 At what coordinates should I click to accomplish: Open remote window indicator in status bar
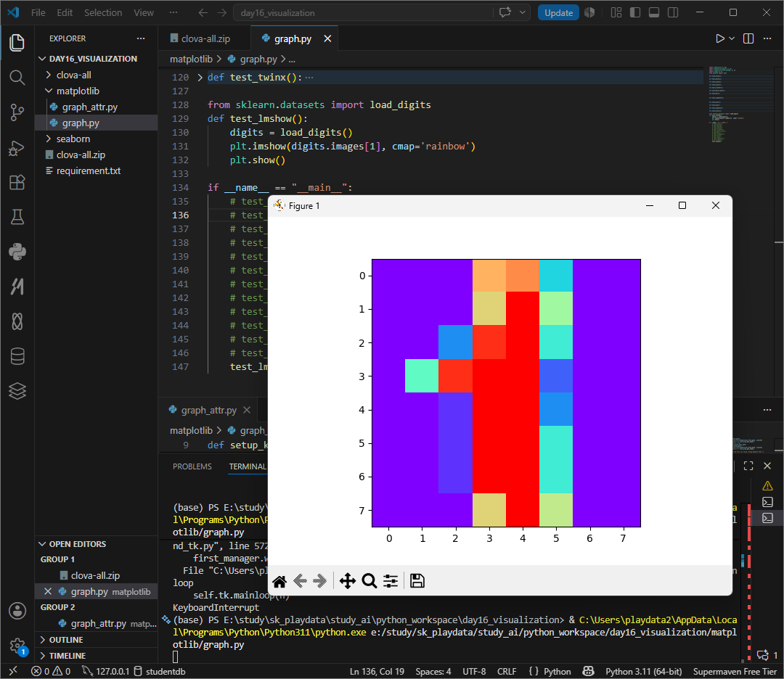(13, 671)
